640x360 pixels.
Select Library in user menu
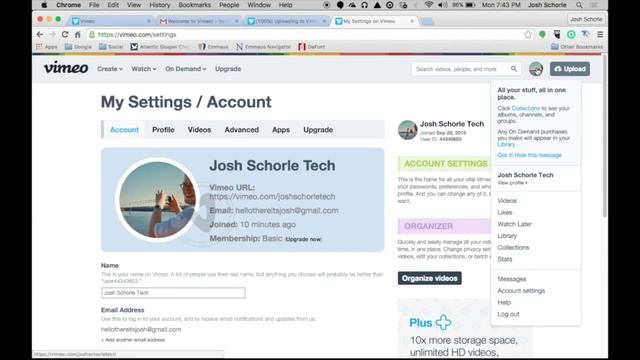[x=507, y=236]
